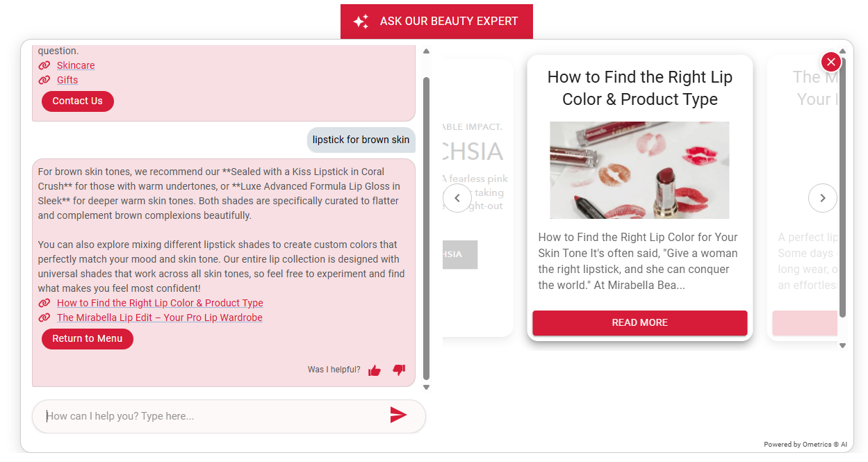
Task: Click the sparkle icon on Ask Expert banner
Action: click(x=361, y=22)
